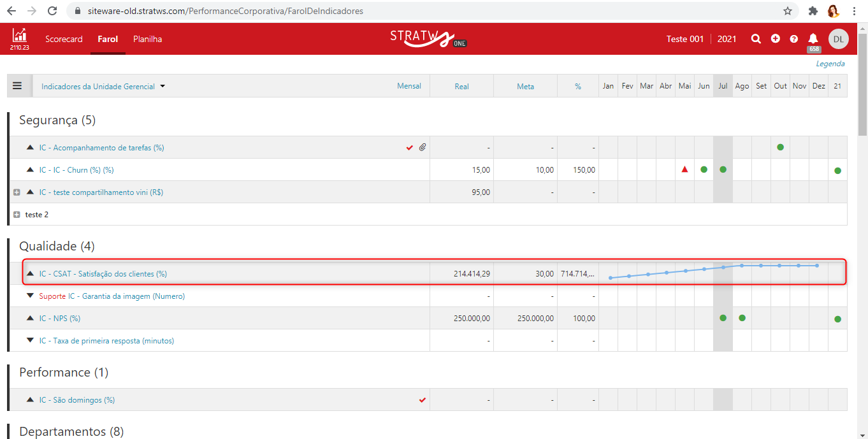Open IC - Taxa de primeira resposta indicator

pos(106,341)
